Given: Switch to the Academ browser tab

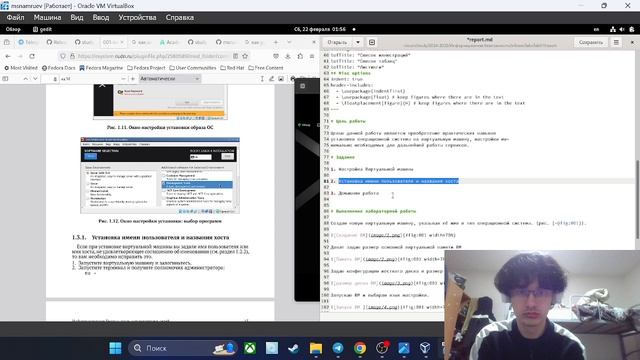Looking at the screenshot, I should click(x=169, y=42).
